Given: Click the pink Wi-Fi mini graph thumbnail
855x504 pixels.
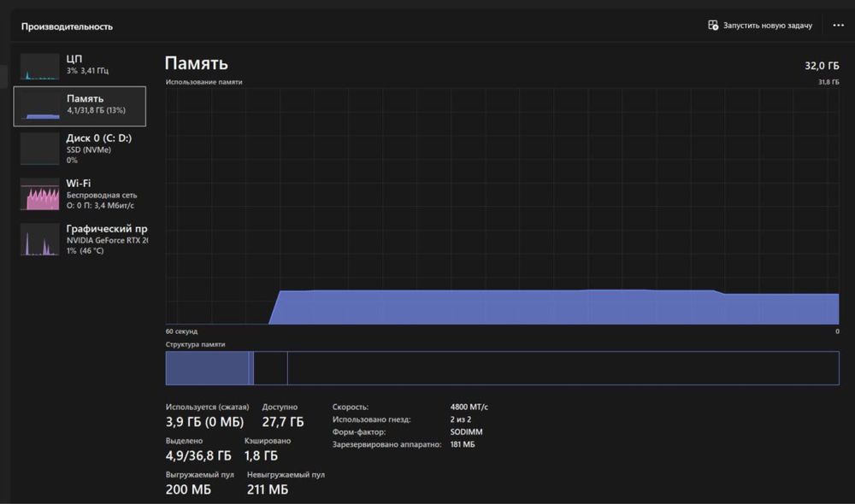Looking at the screenshot, I should (x=40, y=194).
